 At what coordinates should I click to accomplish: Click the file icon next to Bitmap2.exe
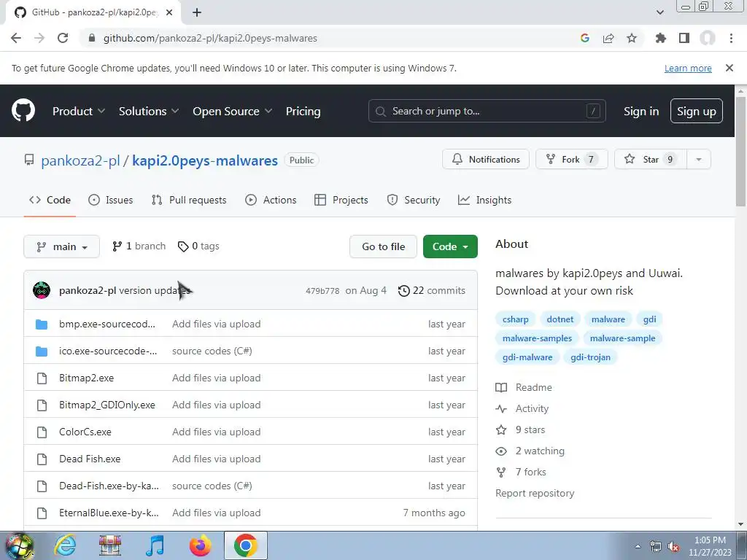click(x=42, y=378)
